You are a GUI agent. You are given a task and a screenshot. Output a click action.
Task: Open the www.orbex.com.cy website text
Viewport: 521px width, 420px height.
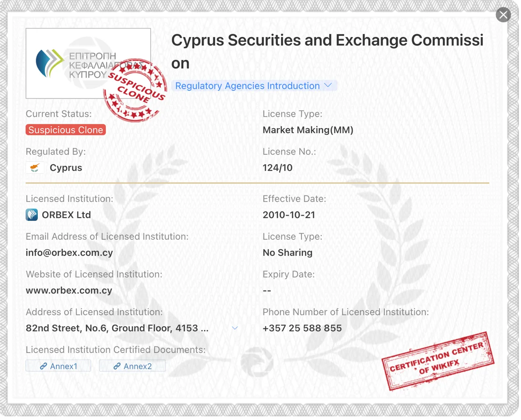pyautogui.click(x=69, y=290)
